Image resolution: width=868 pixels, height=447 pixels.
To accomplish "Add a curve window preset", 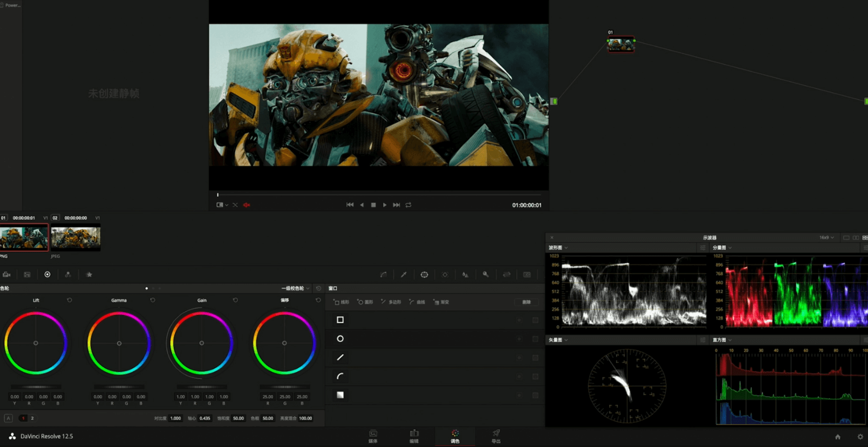I will pyautogui.click(x=340, y=377).
